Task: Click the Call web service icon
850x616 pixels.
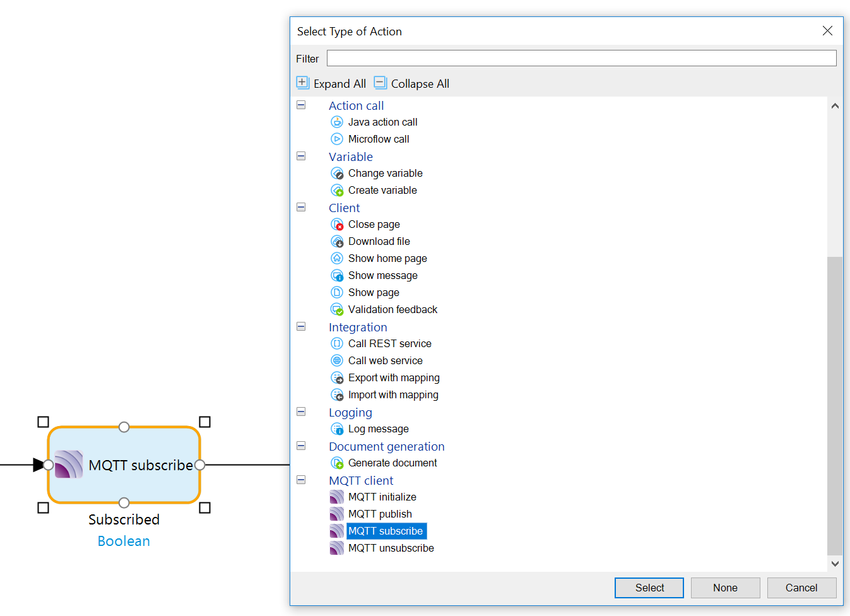Action: 338,360
